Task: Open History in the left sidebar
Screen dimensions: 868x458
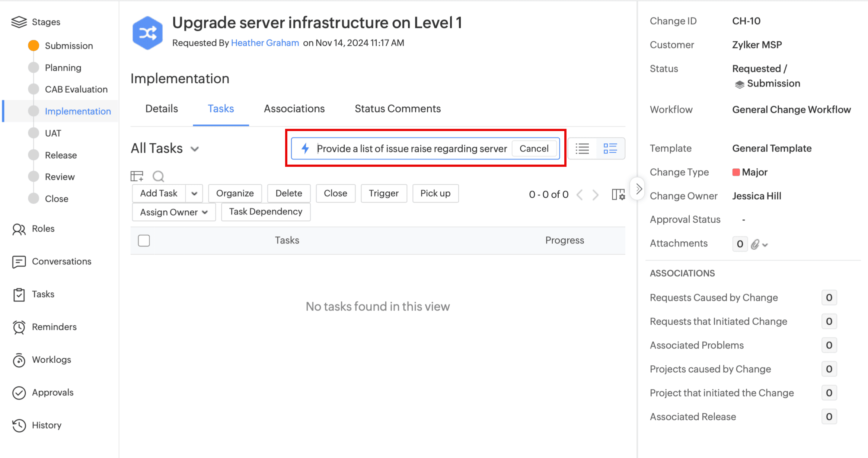Action: (47, 425)
